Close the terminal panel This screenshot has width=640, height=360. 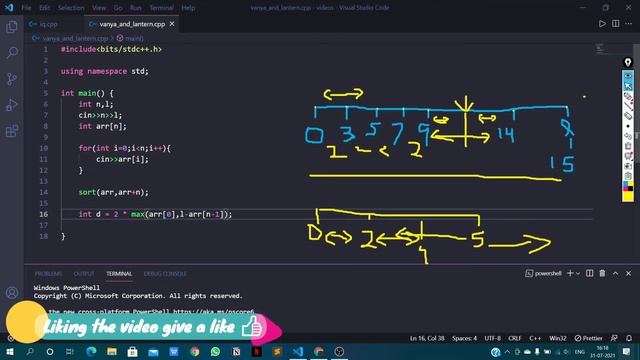pyautogui.click(x=628, y=273)
